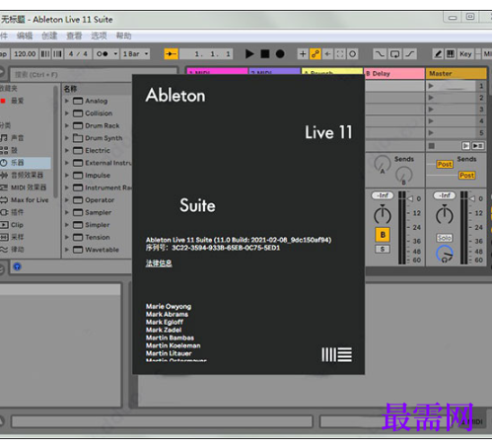Select the 采样 Samples category
Image resolution: width=492 pixels, height=448 pixels.
point(17,237)
